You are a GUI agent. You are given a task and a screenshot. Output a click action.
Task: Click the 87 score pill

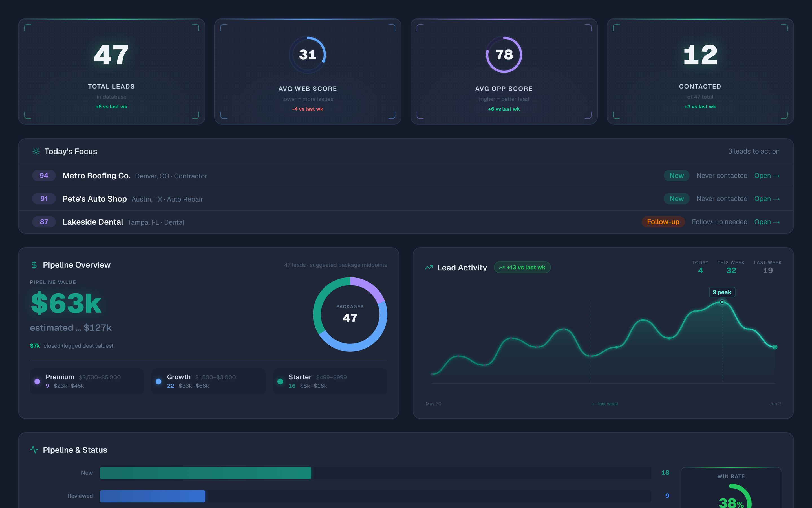click(x=44, y=222)
